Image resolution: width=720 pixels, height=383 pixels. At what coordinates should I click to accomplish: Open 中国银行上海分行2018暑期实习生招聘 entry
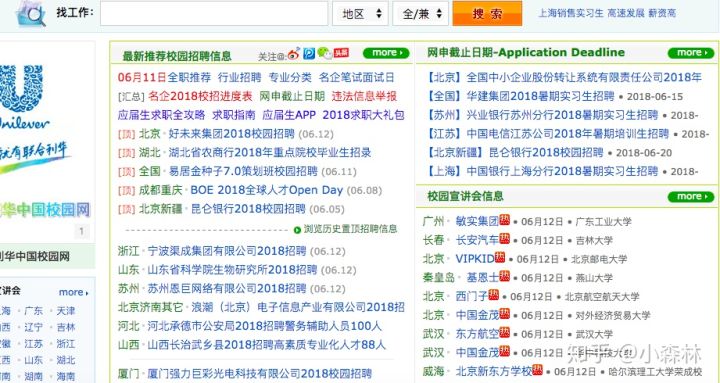pos(562,171)
